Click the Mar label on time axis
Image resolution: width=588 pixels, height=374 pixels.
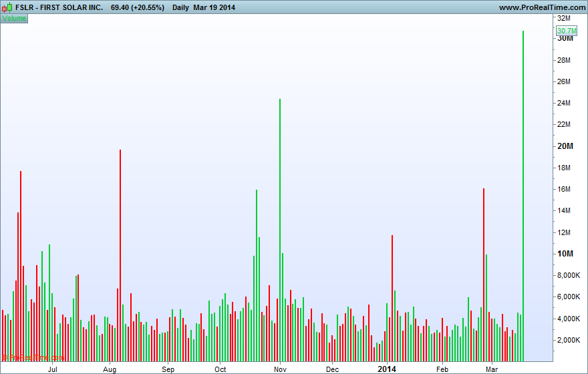492,369
